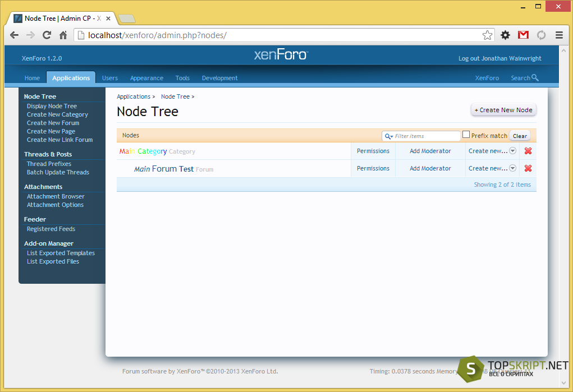This screenshot has height=392, width=573.
Task: Open List Exported Templates
Action: click(61, 253)
